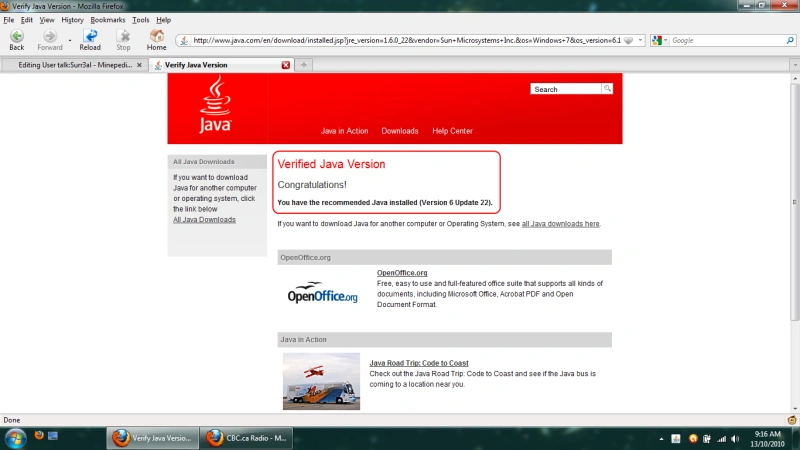
Task: Click the Stop loading button
Action: [x=123, y=40]
